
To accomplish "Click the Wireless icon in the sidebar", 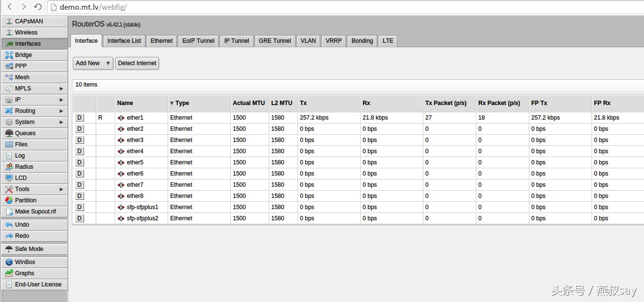I will coord(9,33).
